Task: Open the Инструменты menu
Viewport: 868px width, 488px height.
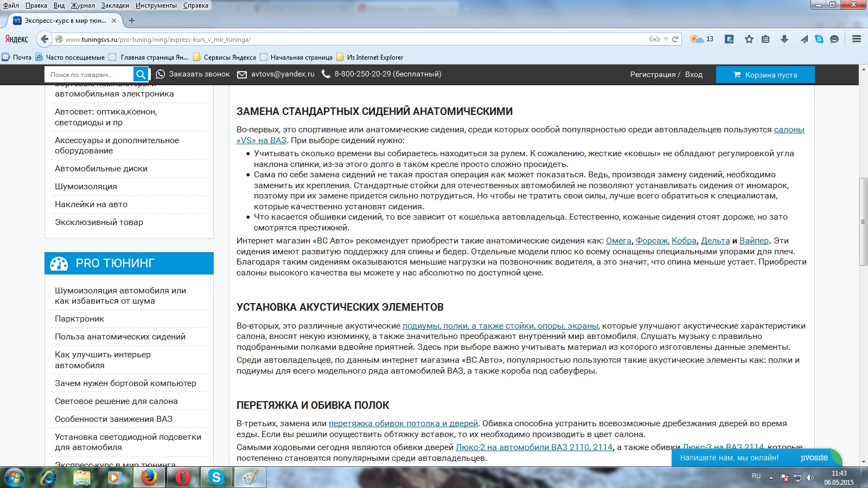Action: (156, 5)
